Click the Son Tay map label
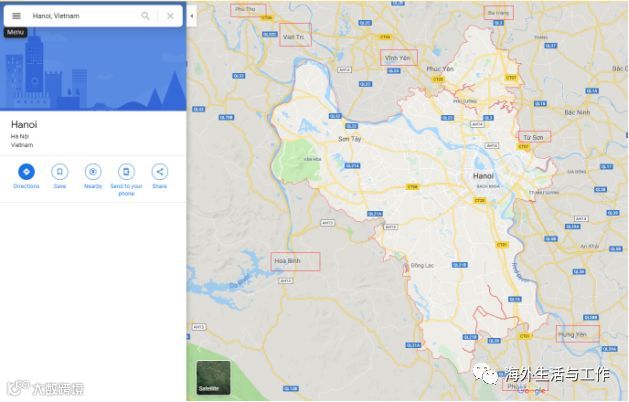The image size is (629, 402). click(x=350, y=139)
